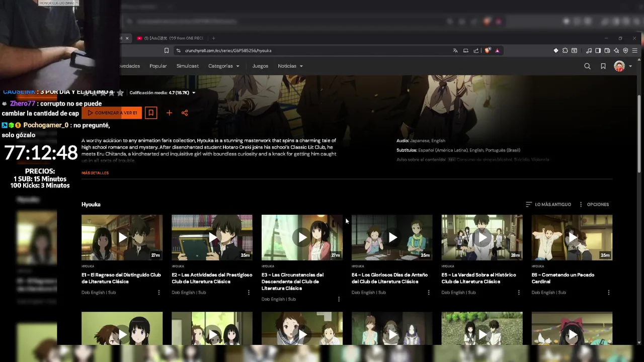Play episode E5 thumbnail
Screen dimensions: 644x362
click(482, 237)
